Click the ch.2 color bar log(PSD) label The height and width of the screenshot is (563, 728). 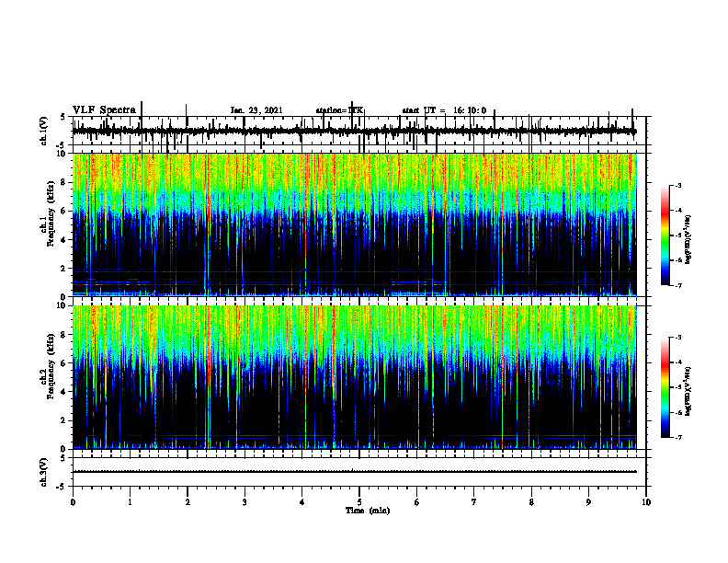tap(688, 391)
